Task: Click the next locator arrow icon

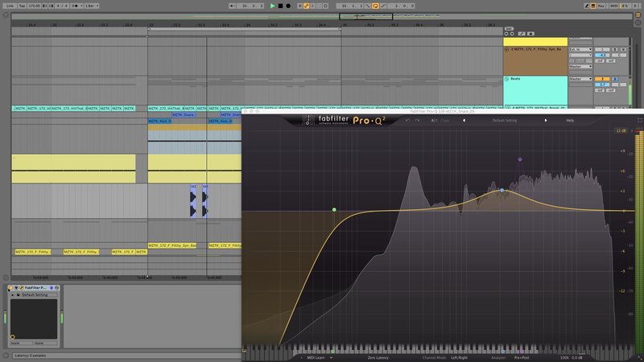Action: point(512,34)
